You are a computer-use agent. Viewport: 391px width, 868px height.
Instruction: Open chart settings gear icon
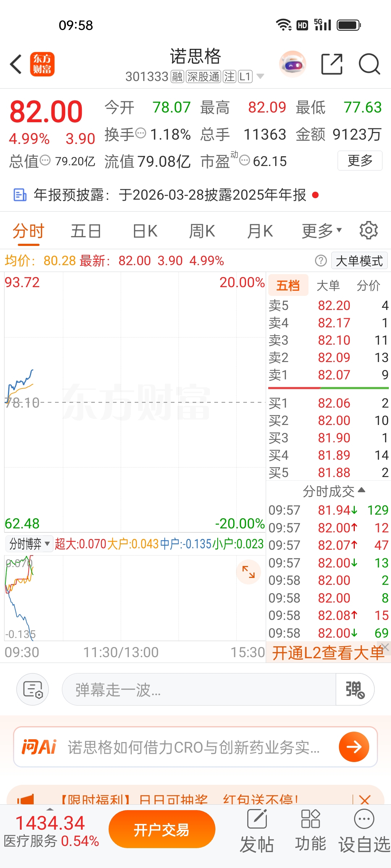coord(369,230)
